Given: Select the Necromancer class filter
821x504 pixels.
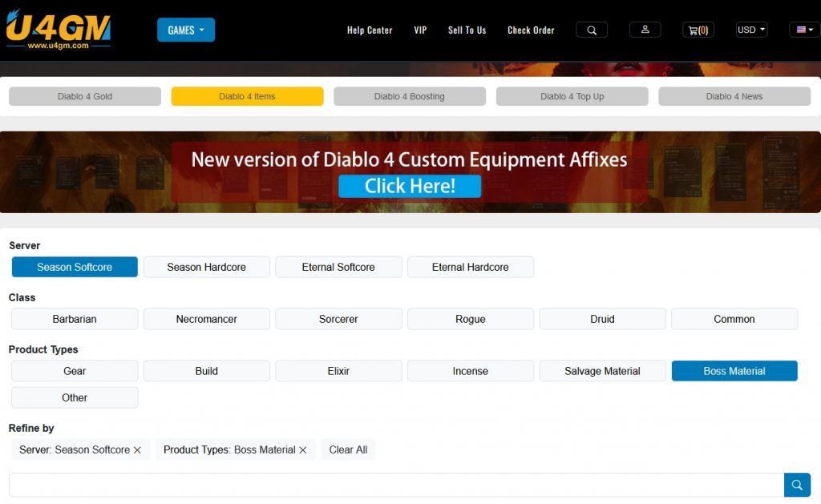Looking at the screenshot, I should [206, 319].
